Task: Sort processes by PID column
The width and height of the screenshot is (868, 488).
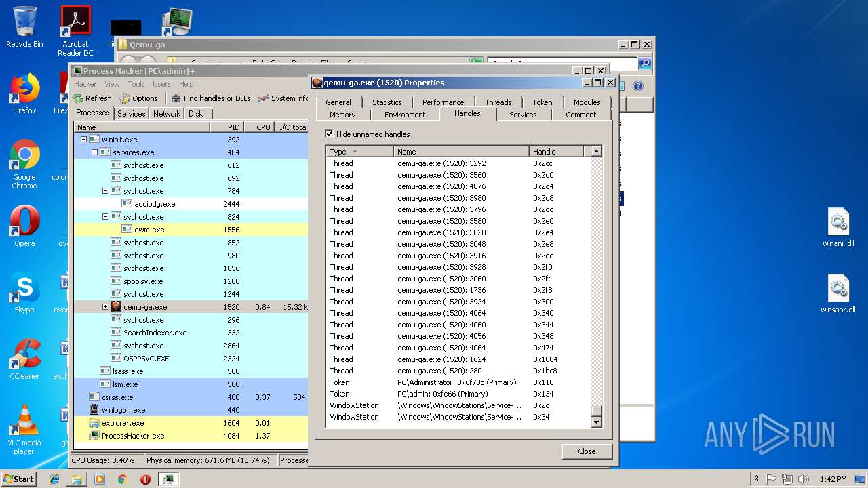Action: (x=227, y=127)
